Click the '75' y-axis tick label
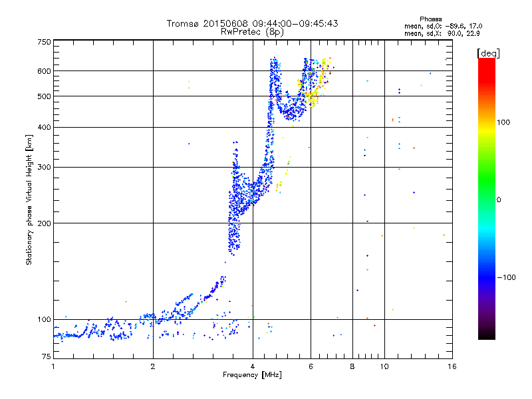Screen dimensions: 532x399 pyautogui.click(x=46, y=356)
